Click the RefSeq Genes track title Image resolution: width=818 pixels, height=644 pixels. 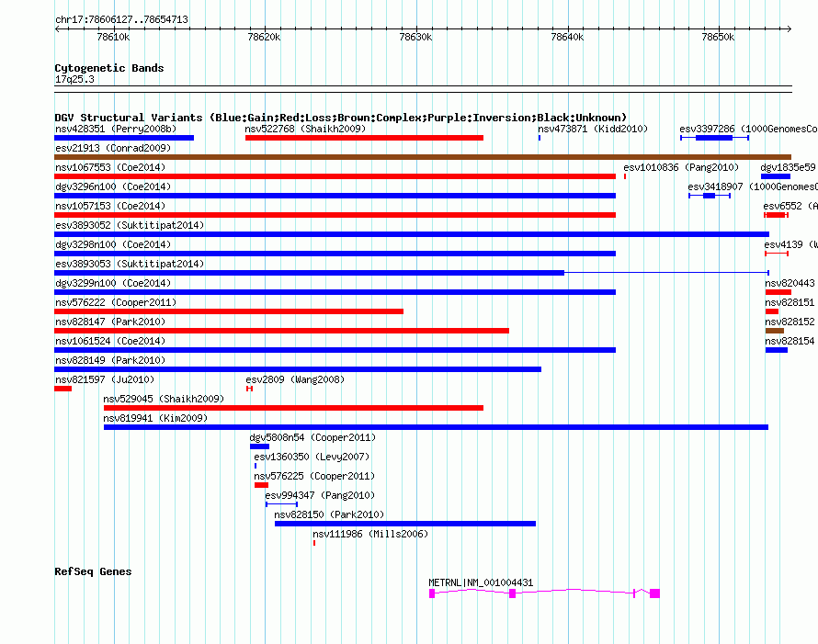click(93, 571)
